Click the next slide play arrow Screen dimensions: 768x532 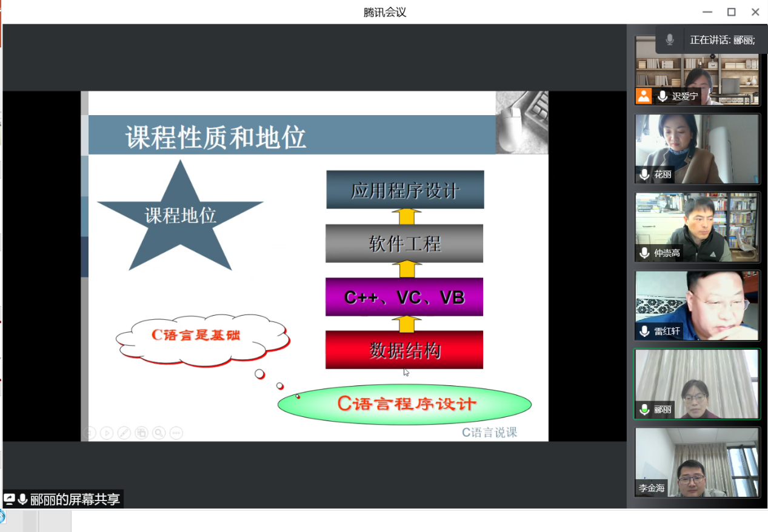point(107,433)
